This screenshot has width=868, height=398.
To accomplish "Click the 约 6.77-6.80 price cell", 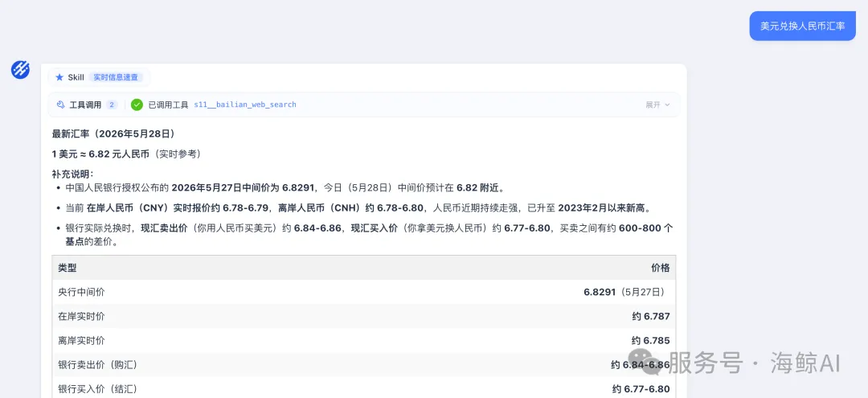I will click(641, 390).
